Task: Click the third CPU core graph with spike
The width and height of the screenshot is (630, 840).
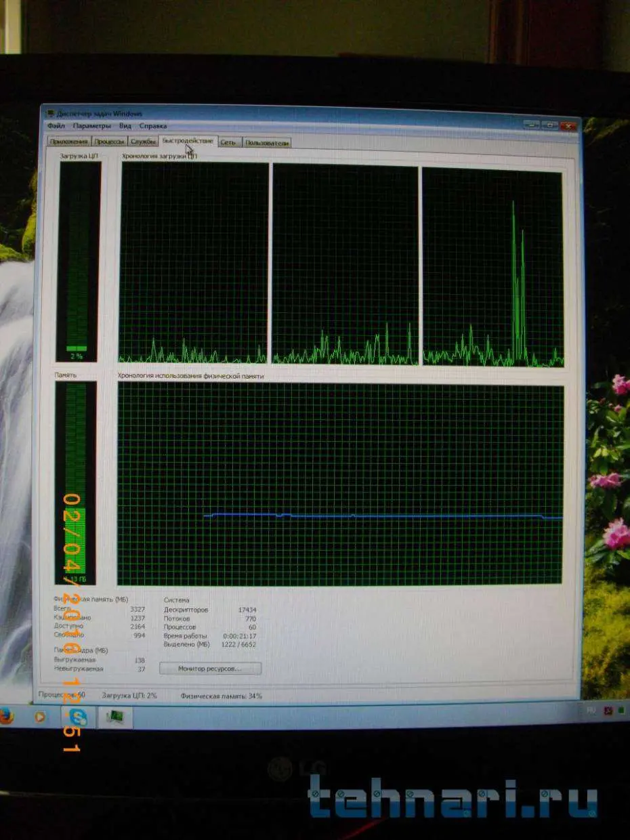Action: point(492,268)
